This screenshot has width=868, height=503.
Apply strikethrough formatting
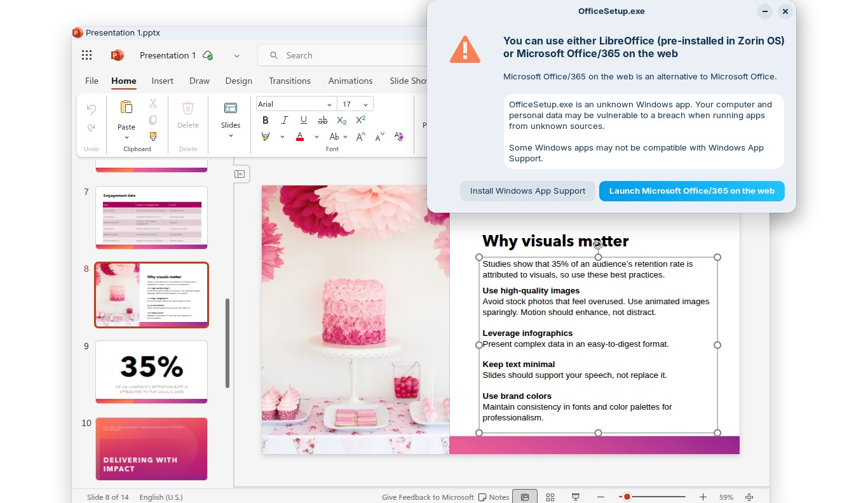click(322, 120)
